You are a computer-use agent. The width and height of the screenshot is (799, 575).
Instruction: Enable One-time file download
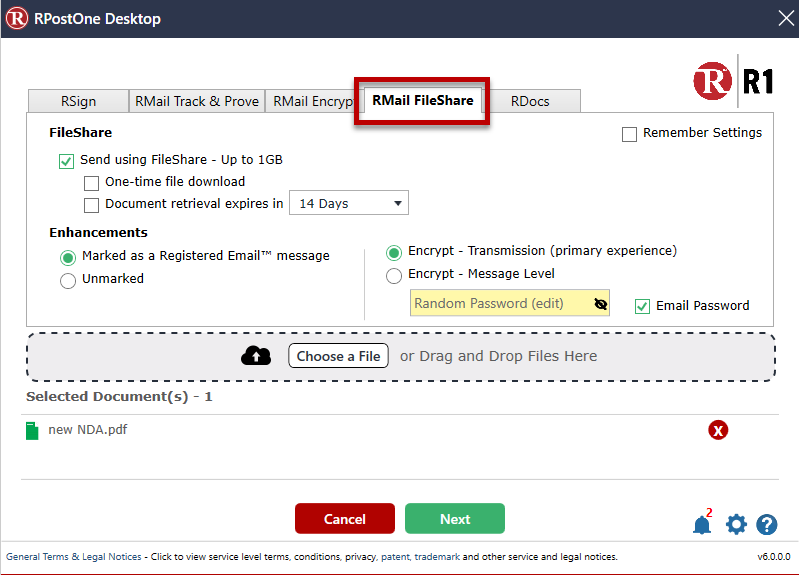pos(91,183)
